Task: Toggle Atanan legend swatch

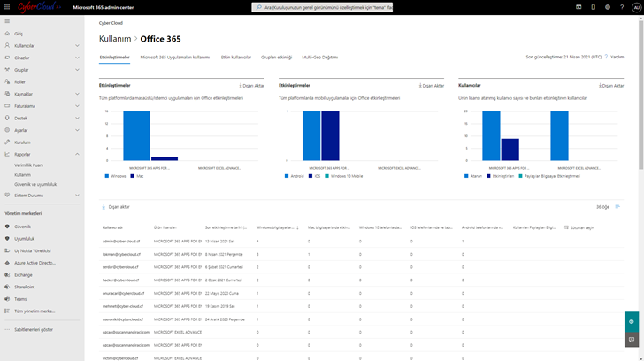Action: (x=466, y=176)
